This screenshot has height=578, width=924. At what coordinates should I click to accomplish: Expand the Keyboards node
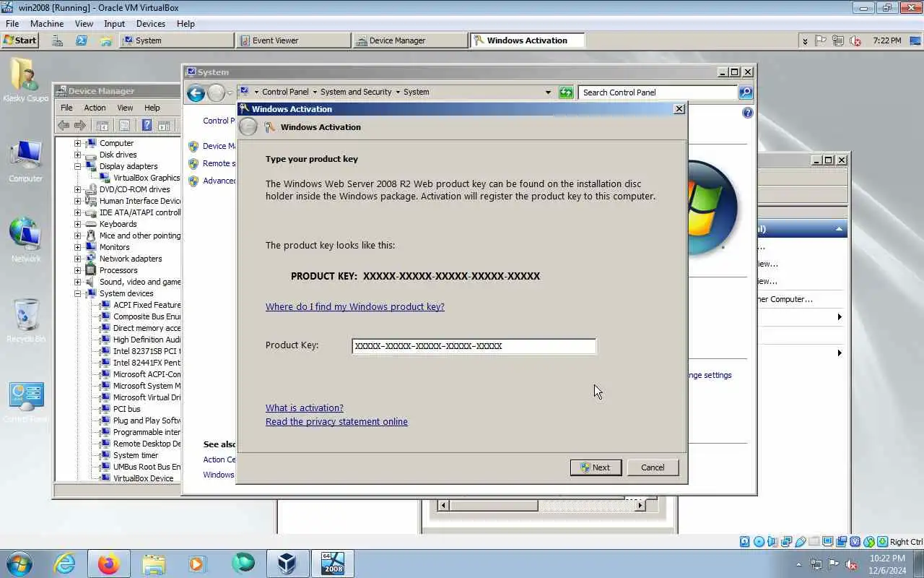tap(78, 224)
